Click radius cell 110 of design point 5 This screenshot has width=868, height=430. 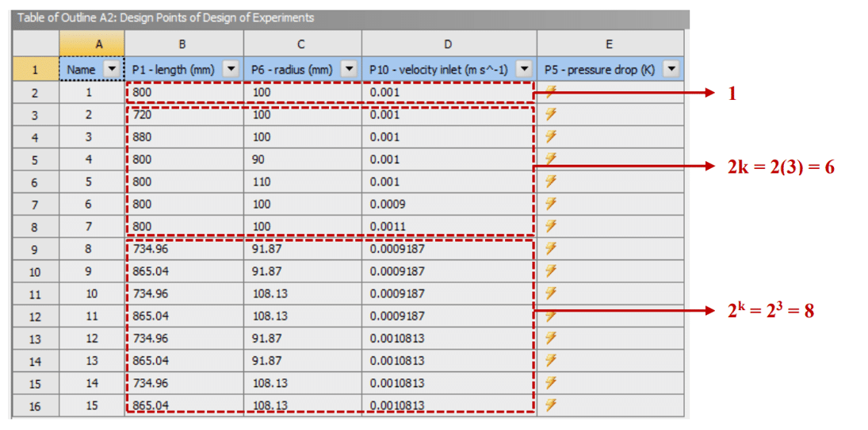(x=303, y=182)
